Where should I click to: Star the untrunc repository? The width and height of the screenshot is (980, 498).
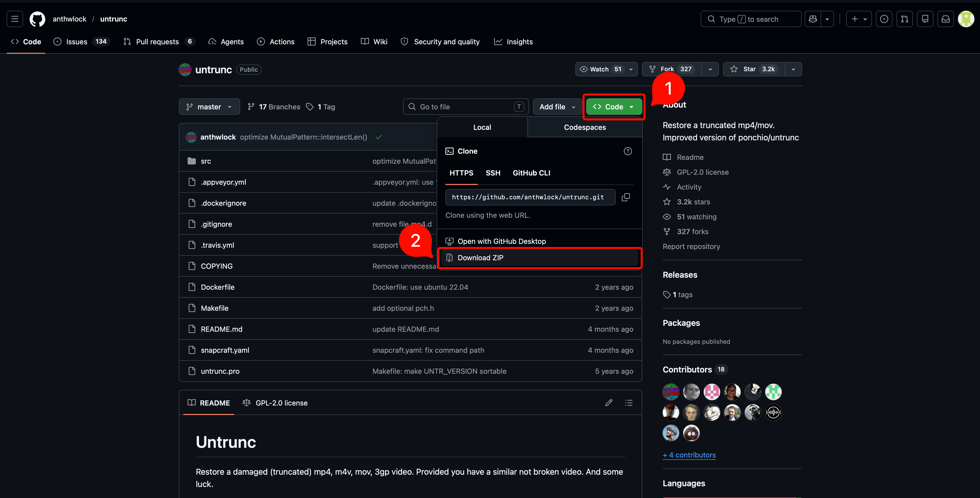754,69
